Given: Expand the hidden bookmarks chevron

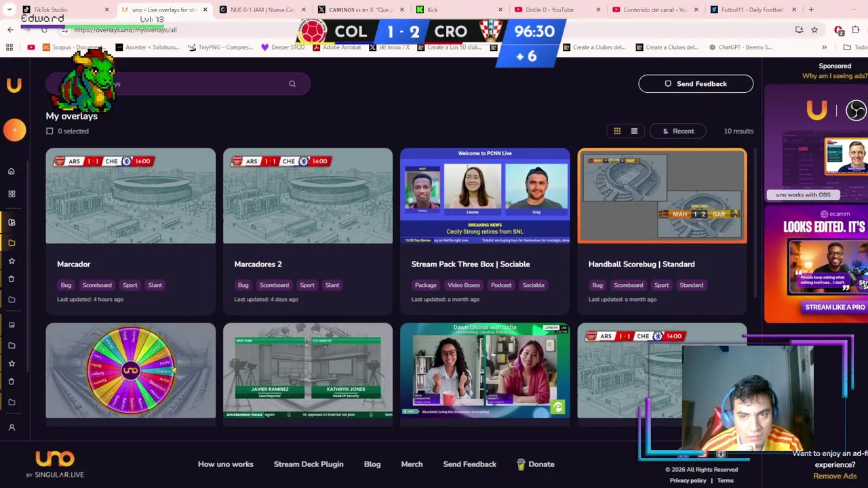Looking at the screenshot, I should [x=824, y=47].
